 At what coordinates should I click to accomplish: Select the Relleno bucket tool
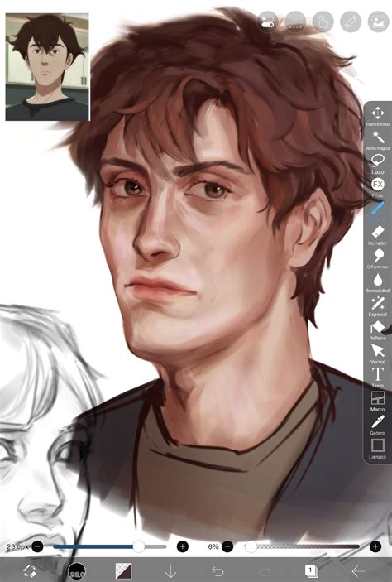point(378,330)
